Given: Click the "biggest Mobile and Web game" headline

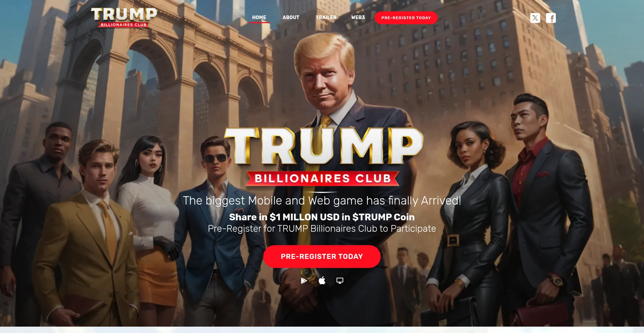Looking at the screenshot, I should (322, 201).
